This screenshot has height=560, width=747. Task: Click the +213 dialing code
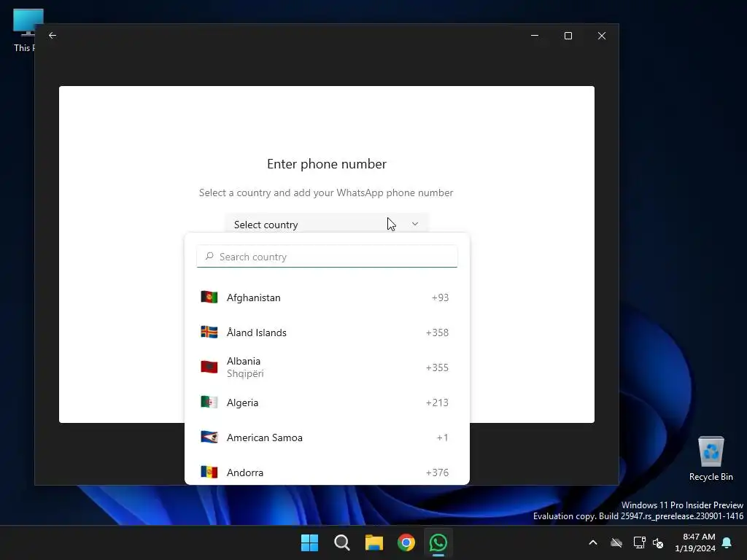438,402
